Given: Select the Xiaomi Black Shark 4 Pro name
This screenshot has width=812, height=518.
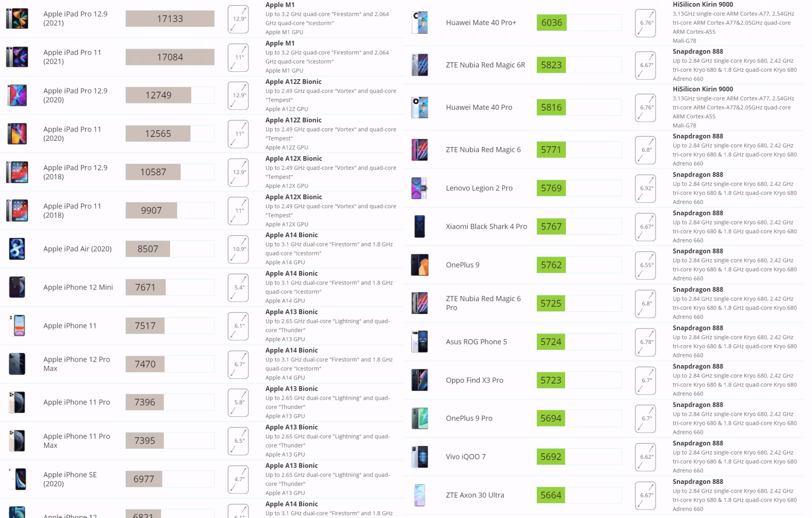Looking at the screenshot, I should pos(486,226).
